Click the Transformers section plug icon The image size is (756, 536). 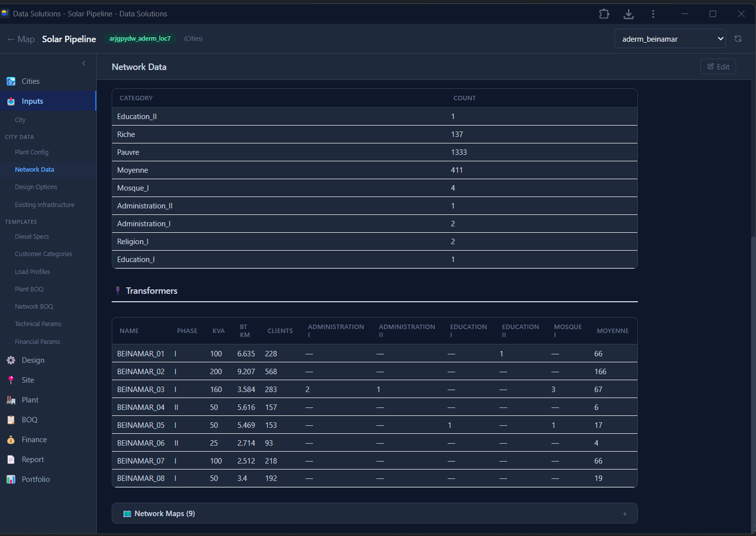[118, 291]
